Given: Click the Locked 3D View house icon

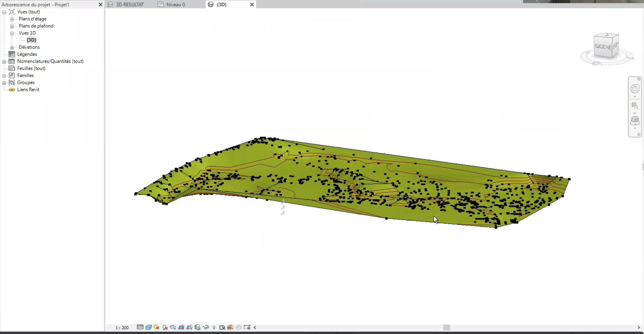Looking at the screenshot, I should pos(197,327).
